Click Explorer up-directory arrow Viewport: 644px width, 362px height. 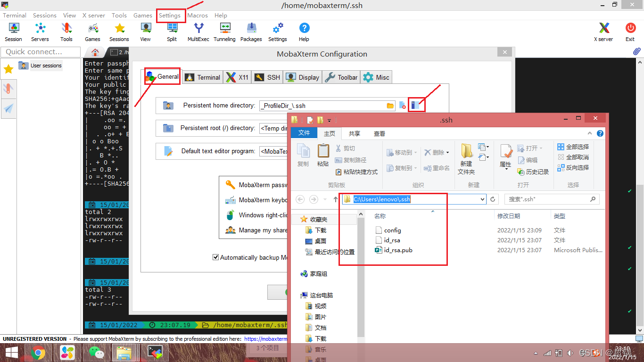pyautogui.click(x=335, y=199)
